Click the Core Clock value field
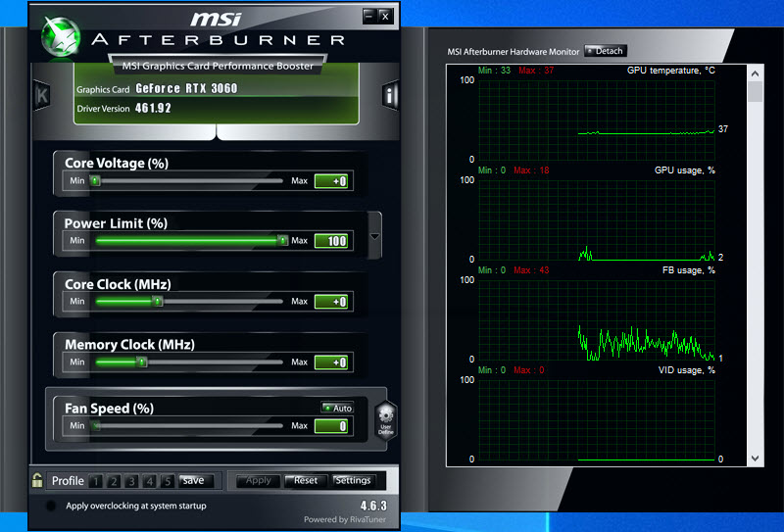This screenshot has width=784, height=532. pyautogui.click(x=331, y=302)
